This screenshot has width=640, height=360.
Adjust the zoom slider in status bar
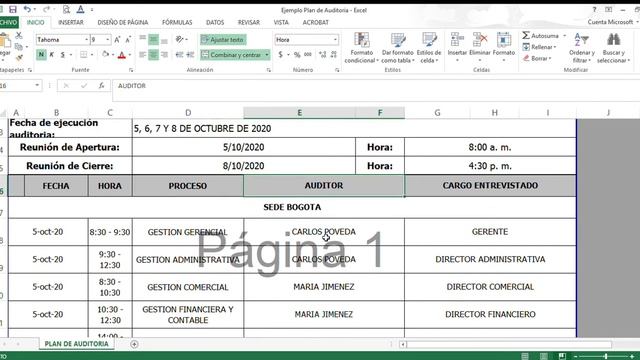(x=606, y=356)
